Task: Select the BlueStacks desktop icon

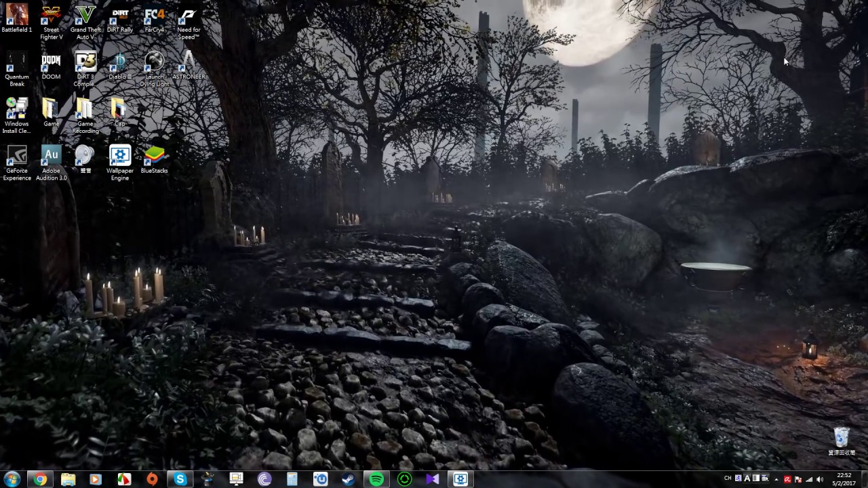Action: (154, 159)
